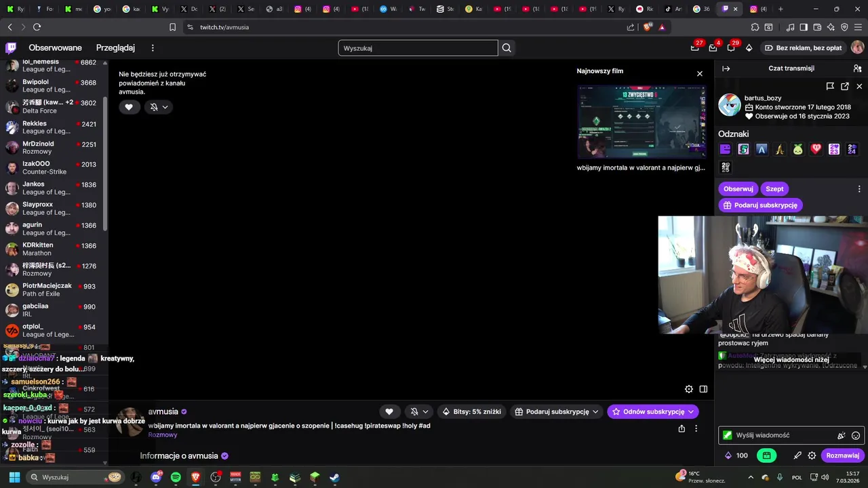This screenshot has width=868, height=488.
Task: Open the user avatar menu
Action: (857, 47)
